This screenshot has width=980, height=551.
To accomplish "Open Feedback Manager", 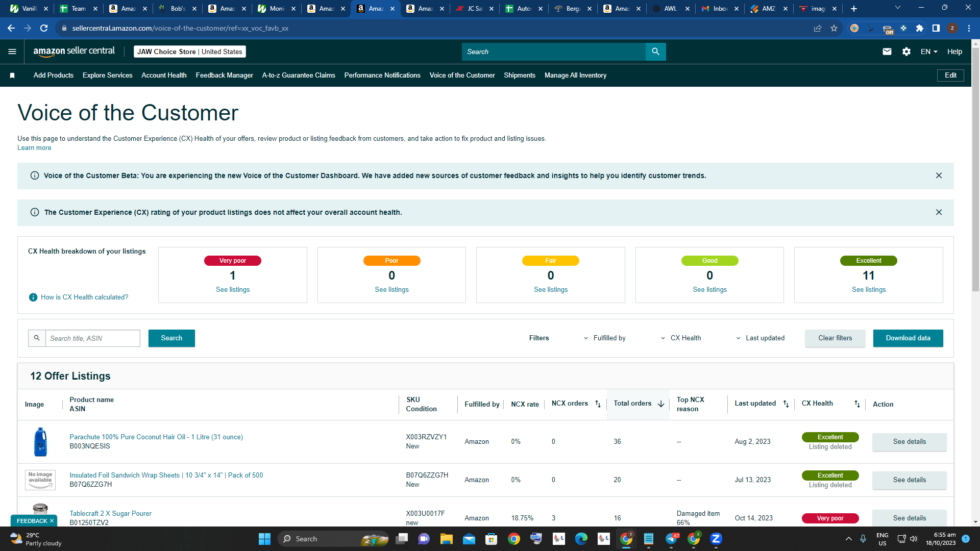I will coord(225,76).
